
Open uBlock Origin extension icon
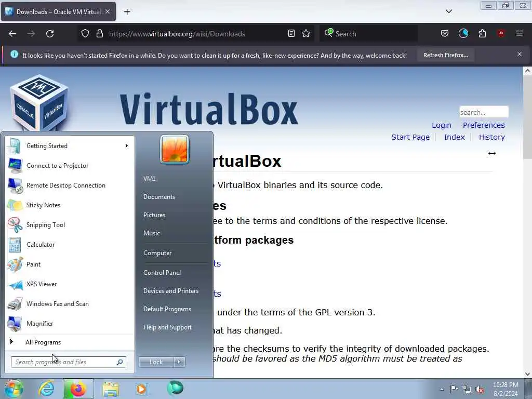[x=501, y=33]
